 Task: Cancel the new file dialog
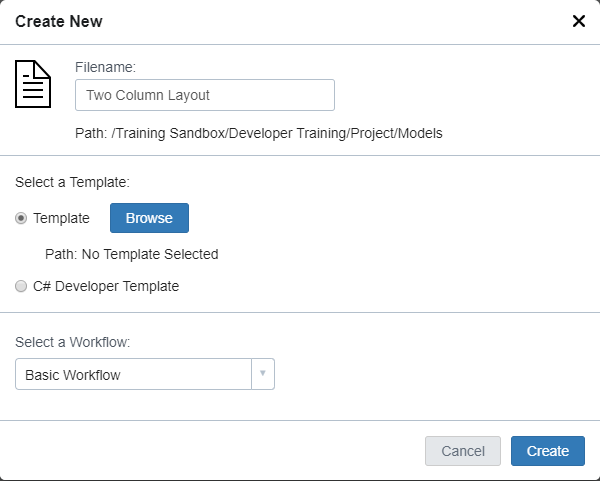coord(463,451)
